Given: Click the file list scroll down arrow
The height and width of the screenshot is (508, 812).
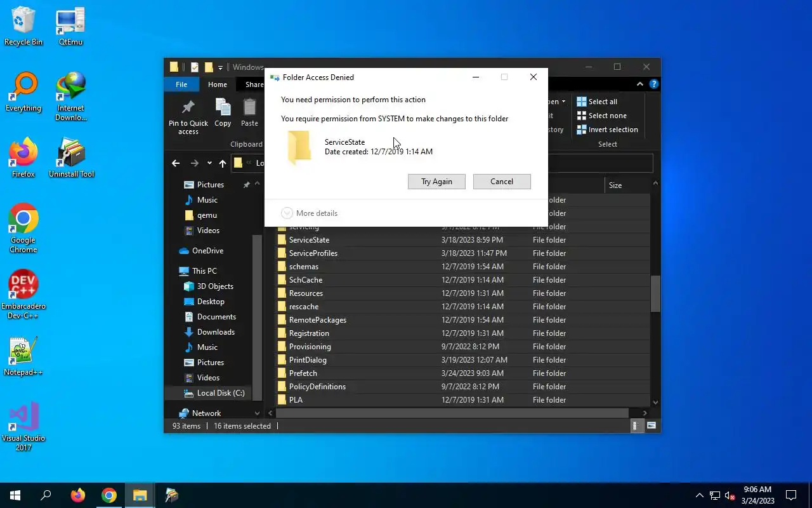Looking at the screenshot, I should click(655, 402).
